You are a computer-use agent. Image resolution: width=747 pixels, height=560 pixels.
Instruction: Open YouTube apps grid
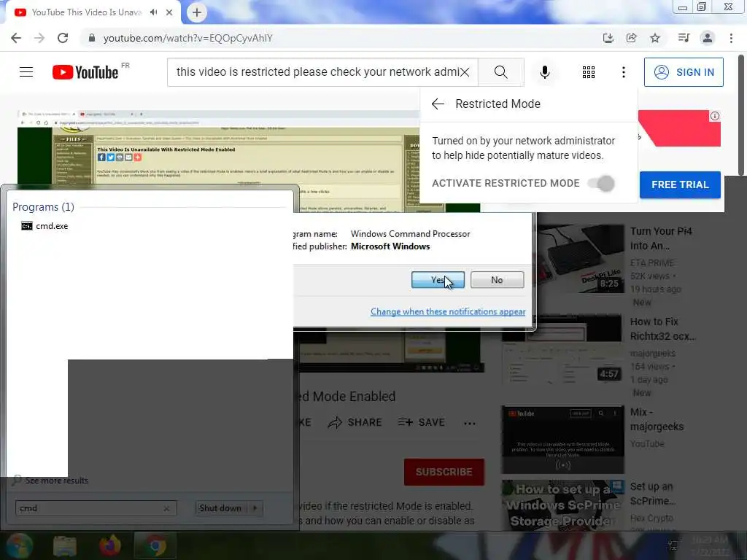589,72
